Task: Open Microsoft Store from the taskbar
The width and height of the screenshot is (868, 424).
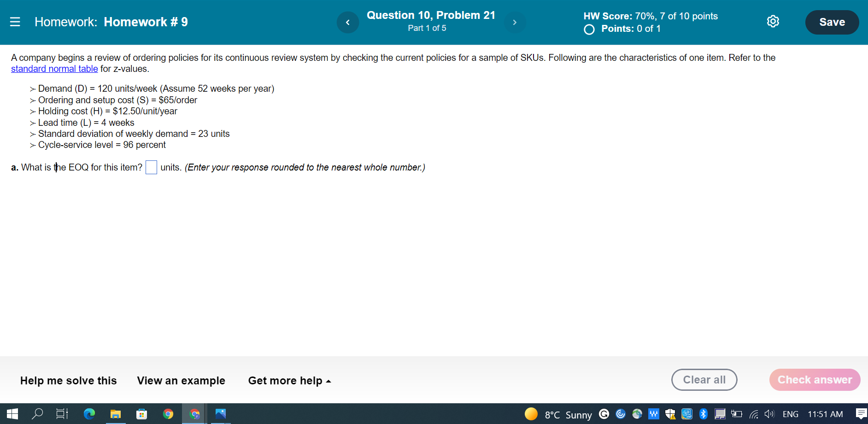Action: (142, 414)
